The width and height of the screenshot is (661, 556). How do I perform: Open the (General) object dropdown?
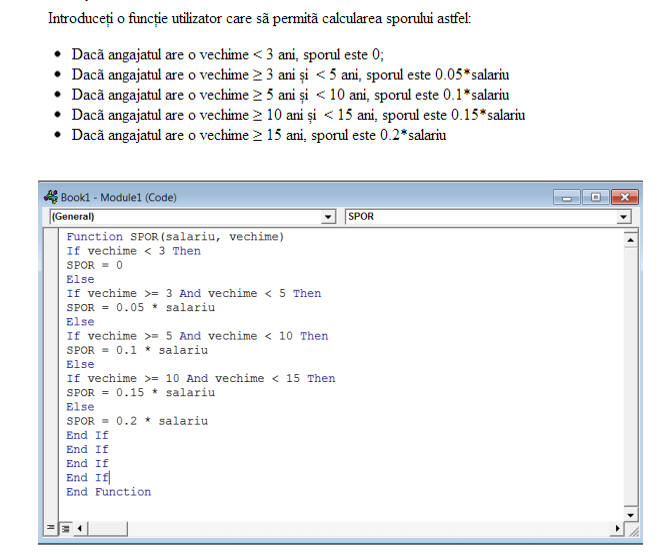click(328, 216)
